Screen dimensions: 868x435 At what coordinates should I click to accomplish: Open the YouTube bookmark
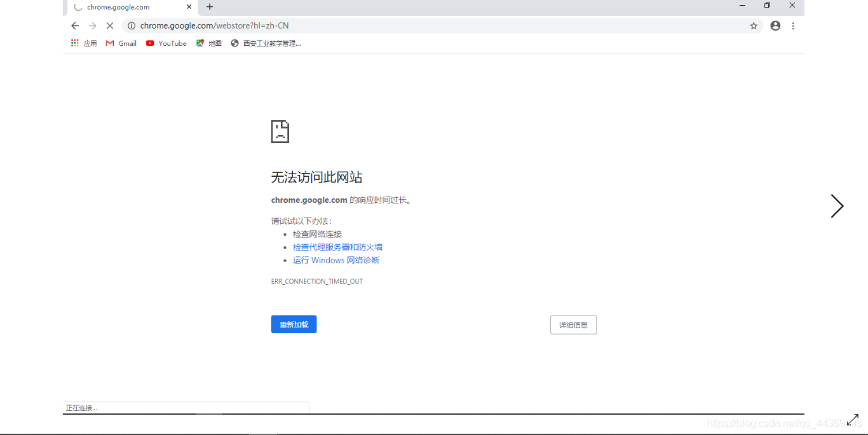click(x=166, y=43)
